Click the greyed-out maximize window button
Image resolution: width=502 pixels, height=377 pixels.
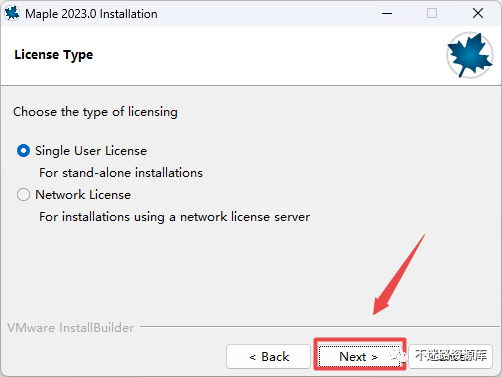432,13
